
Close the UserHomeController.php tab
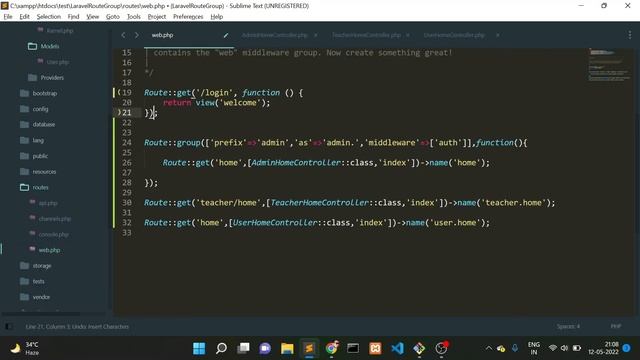pos(498,35)
